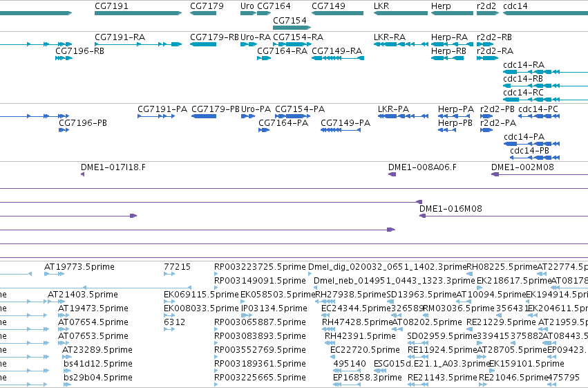This screenshot has width=588, height=388.
Task: Click the EC22720.5prime EST
Action: 333,358
